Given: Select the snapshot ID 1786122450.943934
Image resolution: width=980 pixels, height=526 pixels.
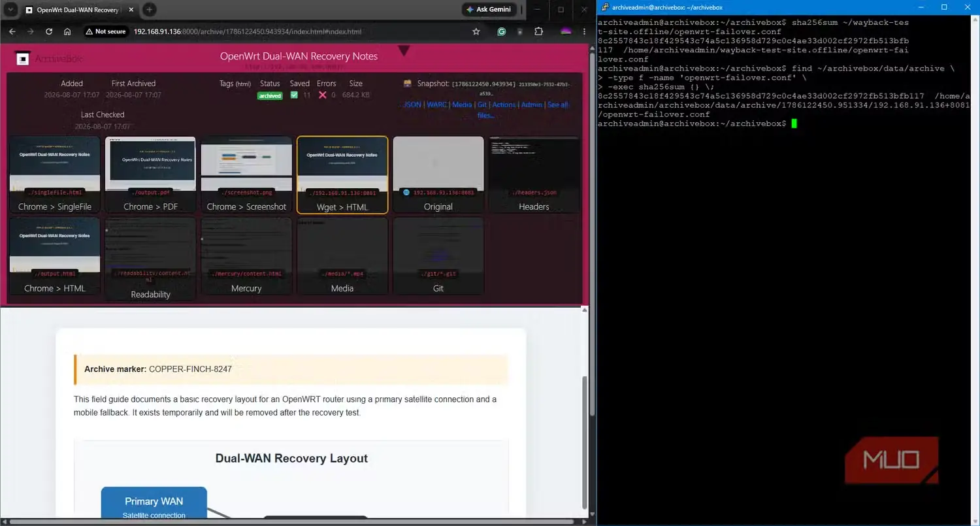Looking at the screenshot, I should 484,84.
